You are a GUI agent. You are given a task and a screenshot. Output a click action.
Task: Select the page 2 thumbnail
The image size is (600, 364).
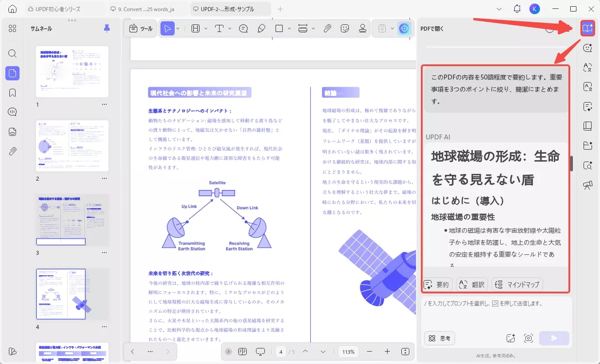[x=72, y=146]
